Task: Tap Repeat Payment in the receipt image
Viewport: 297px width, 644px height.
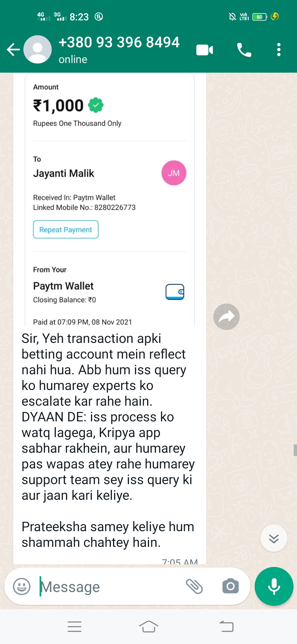Action: tap(66, 230)
